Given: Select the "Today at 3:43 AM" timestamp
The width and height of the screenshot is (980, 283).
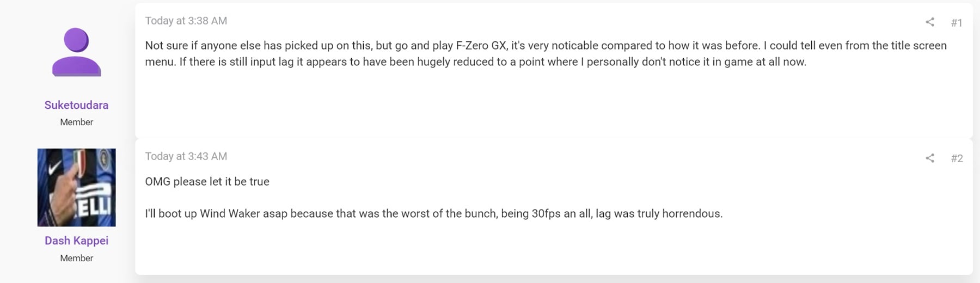Looking at the screenshot, I should pyautogui.click(x=186, y=156).
